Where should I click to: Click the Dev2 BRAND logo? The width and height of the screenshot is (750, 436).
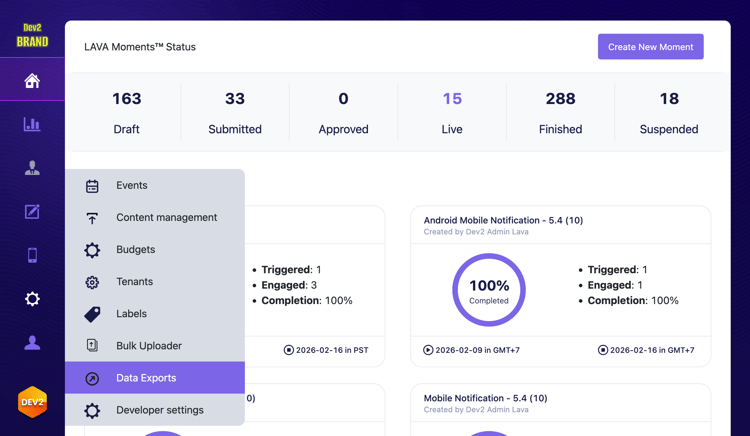click(32, 36)
